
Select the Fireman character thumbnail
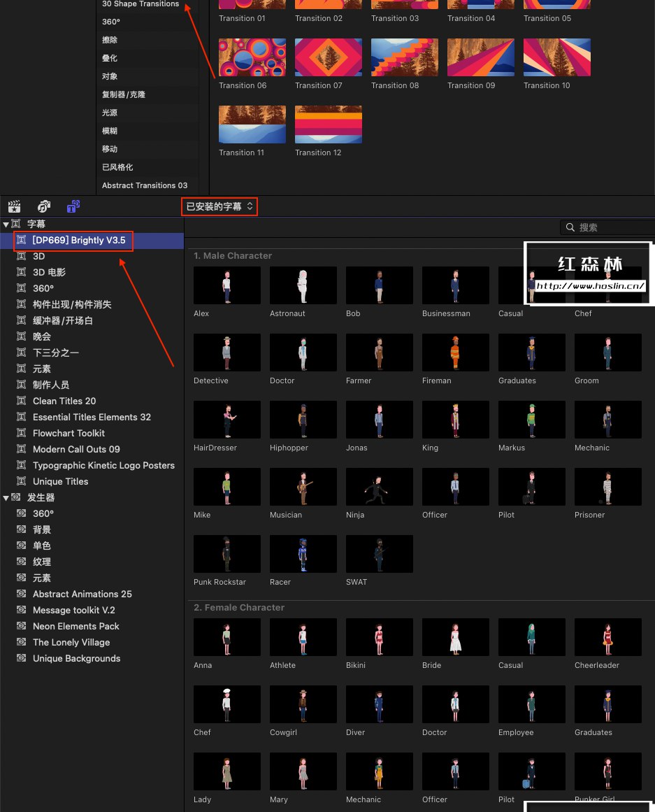(455, 352)
